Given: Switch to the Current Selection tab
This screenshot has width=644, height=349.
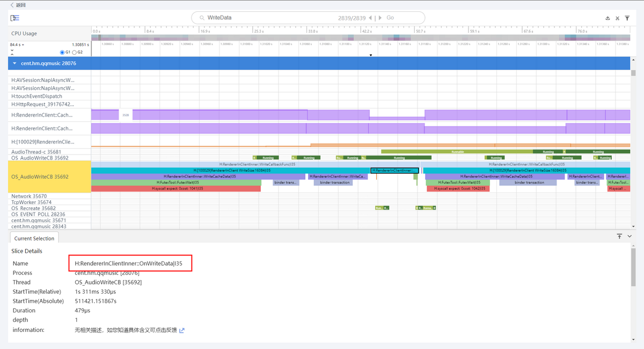Looking at the screenshot, I should 34,238.
